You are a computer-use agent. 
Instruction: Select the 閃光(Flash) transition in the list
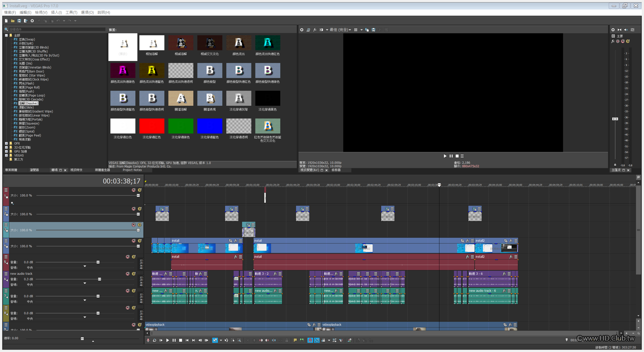click(26, 83)
